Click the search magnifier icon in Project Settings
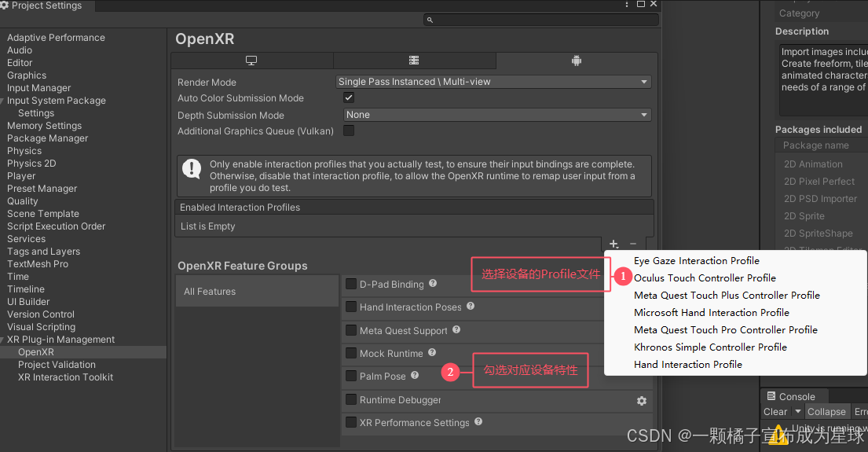The image size is (868, 452). tap(430, 20)
